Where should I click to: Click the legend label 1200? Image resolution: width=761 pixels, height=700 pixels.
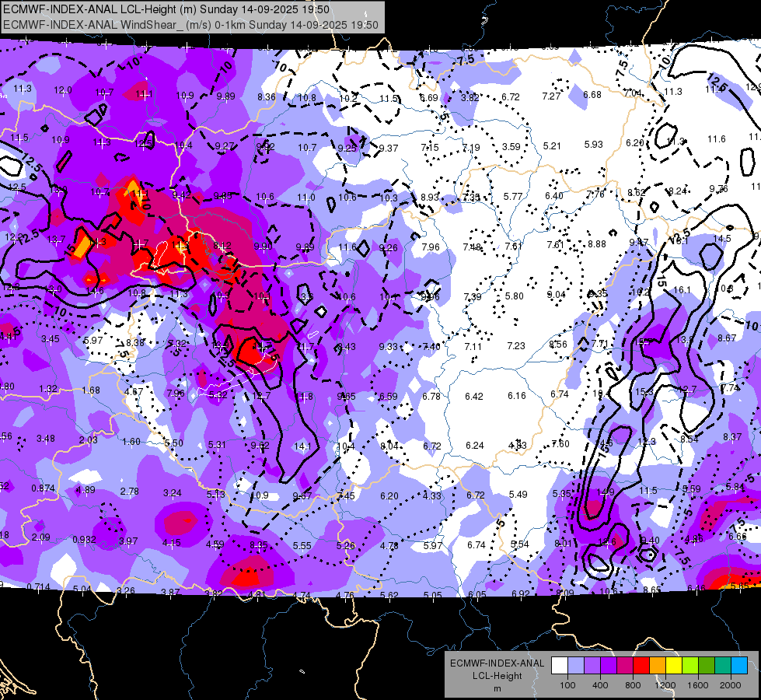(x=665, y=685)
